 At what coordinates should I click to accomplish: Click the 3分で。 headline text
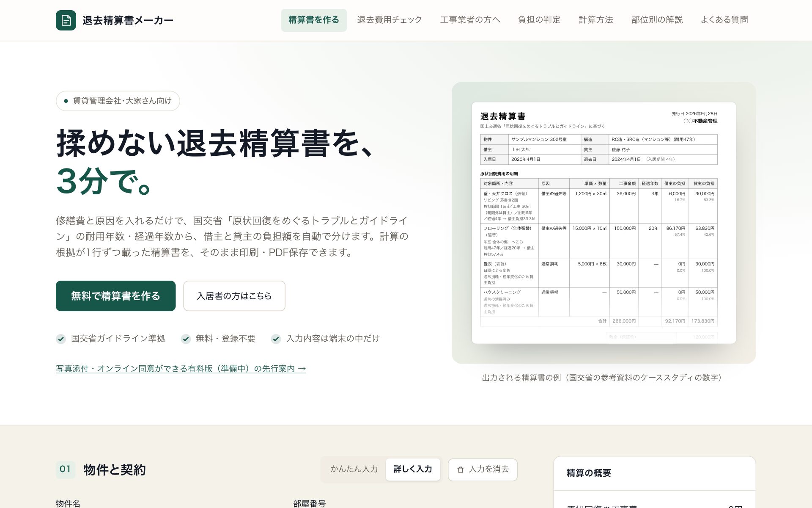(105, 181)
